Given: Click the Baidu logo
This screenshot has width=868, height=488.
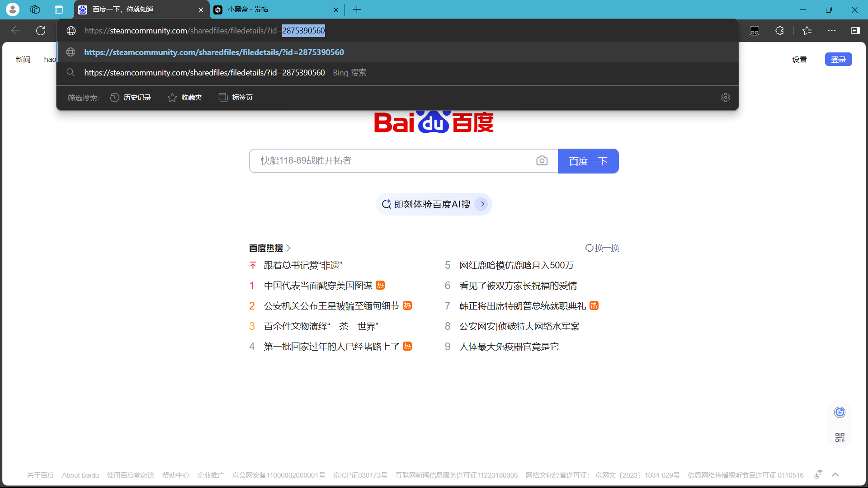Looking at the screenshot, I should (434, 122).
